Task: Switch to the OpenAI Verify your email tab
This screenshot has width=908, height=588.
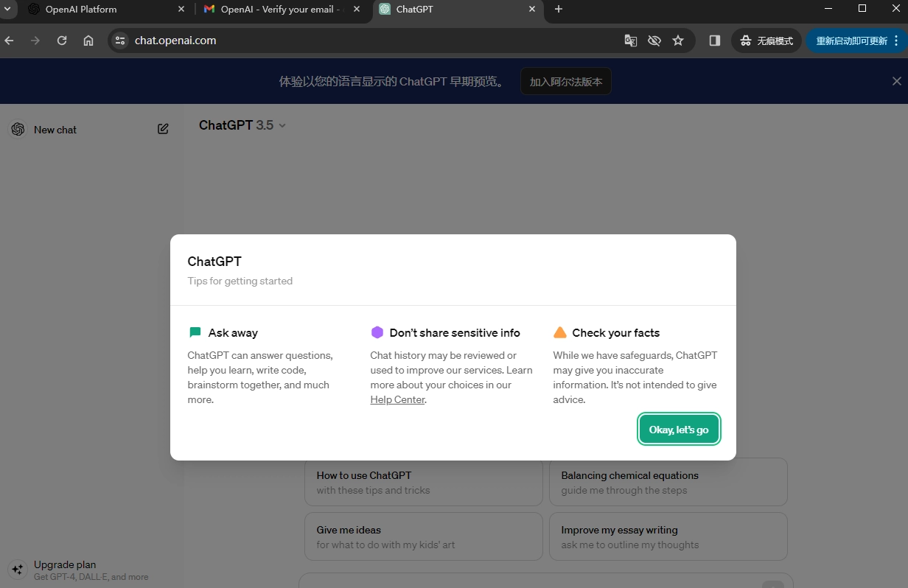Action: pos(279,9)
